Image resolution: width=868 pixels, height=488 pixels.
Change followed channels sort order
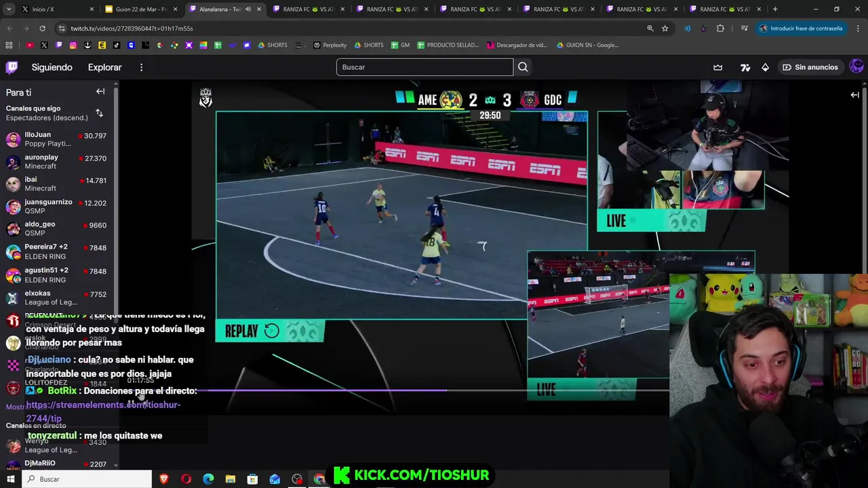click(x=100, y=113)
